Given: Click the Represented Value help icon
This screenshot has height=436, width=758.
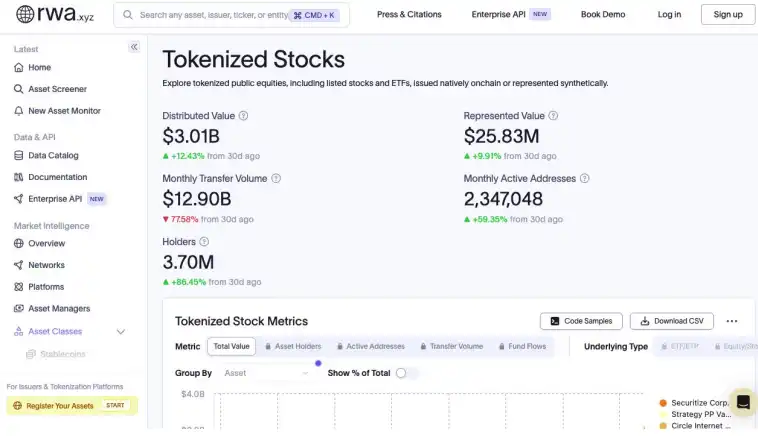Looking at the screenshot, I should point(553,116).
